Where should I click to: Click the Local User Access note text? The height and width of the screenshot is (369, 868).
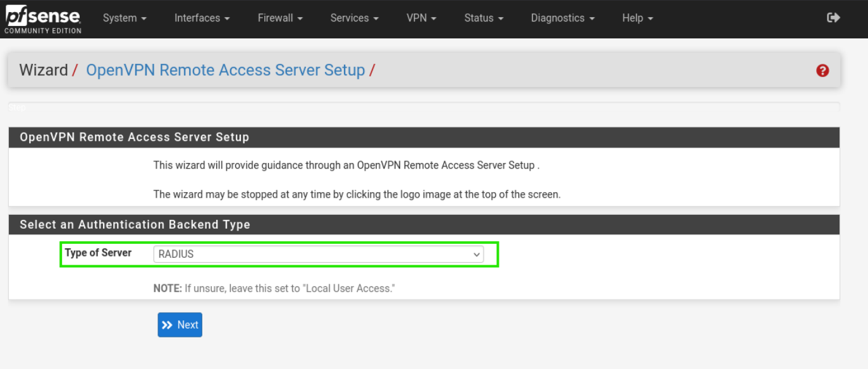[274, 288]
